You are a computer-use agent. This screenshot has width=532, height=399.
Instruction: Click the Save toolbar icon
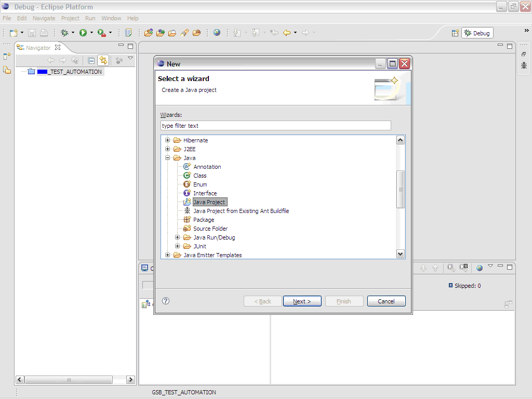click(32, 33)
